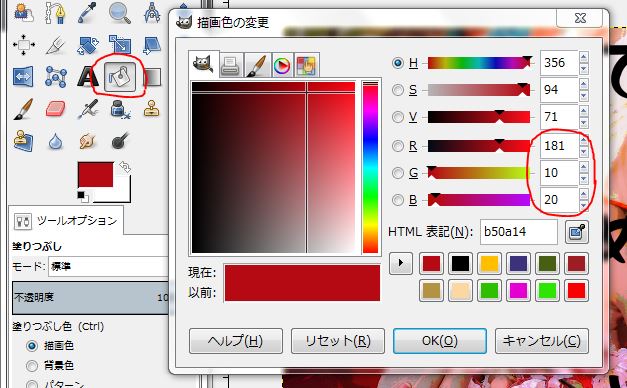Screen dimensions: 627x388
Task: Select the Dodge/Burn tool
Action: tap(120, 141)
